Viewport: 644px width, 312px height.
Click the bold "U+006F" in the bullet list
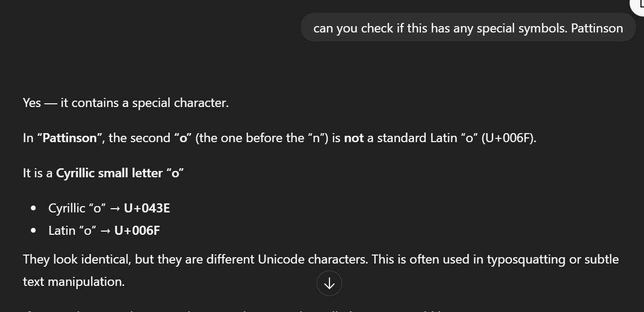(x=137, y=231)
